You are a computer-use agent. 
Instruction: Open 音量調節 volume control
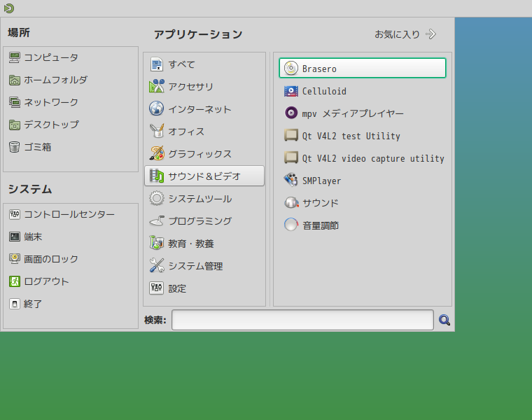[x=363, y=225]
